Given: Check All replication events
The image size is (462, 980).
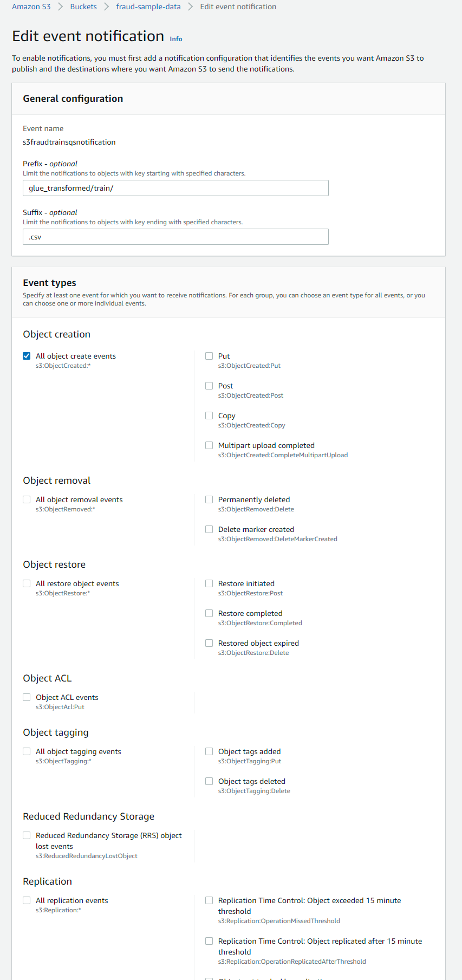Looking at the screenshot, I should click(x=27, y=900).
